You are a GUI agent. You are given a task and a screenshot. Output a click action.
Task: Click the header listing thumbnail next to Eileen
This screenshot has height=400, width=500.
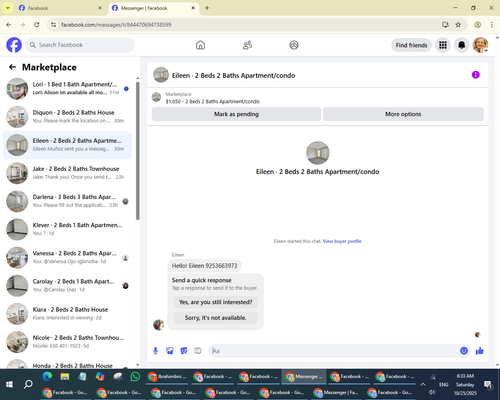(x=161, y=75)
